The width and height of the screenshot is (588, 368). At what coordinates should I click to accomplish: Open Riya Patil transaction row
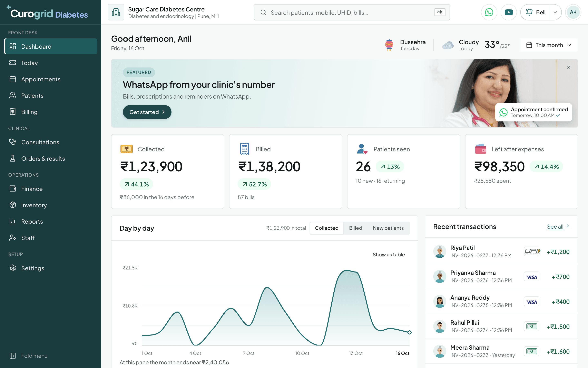point(501,251)
